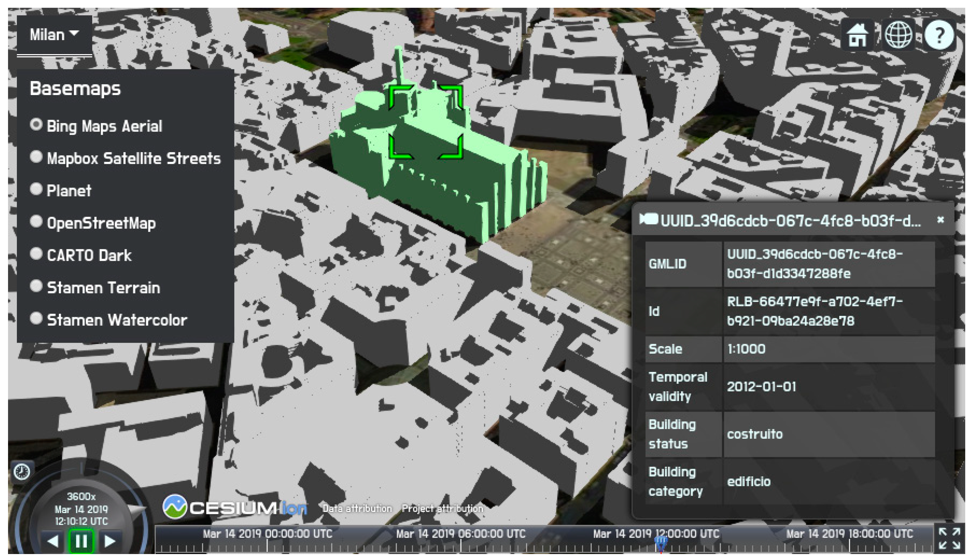Click the camera icon in the info box

pos(649,220)
